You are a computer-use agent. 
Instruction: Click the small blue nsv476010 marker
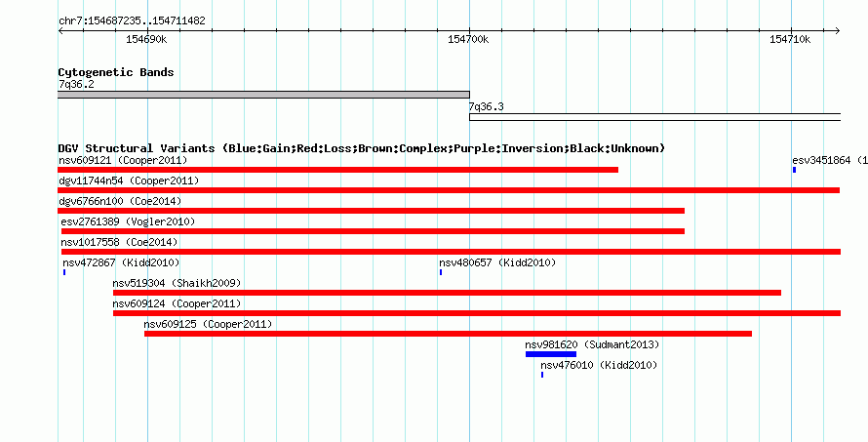[x=542, y=375]
